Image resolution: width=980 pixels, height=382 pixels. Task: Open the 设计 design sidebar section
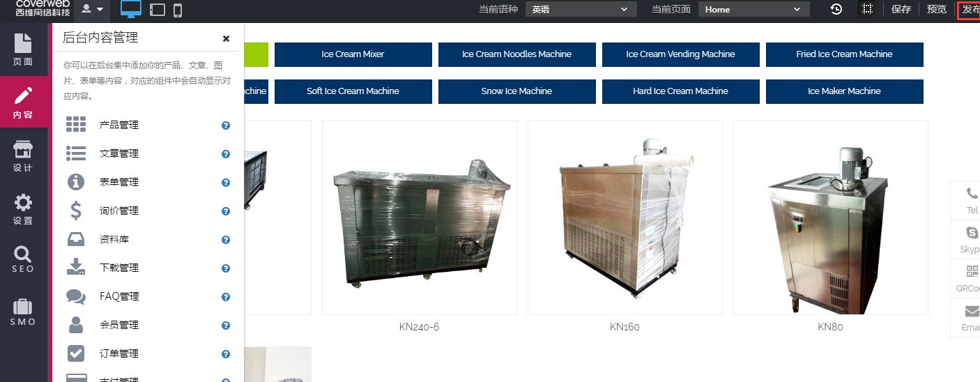[x=24, y=155]
